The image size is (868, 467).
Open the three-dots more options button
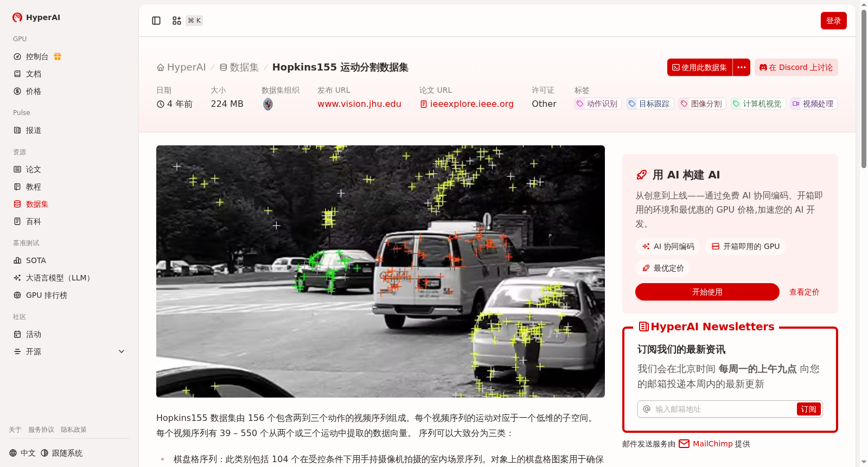[x=742, y=67]
